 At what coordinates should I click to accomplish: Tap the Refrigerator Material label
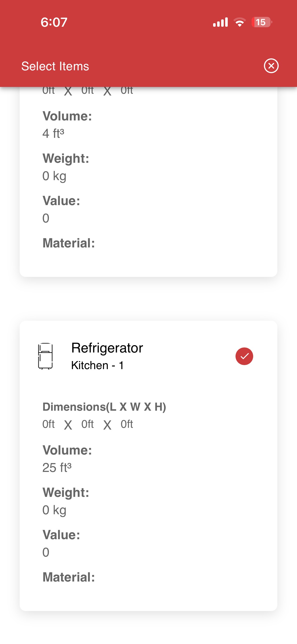pyautogui.click(x=69, y=577)
